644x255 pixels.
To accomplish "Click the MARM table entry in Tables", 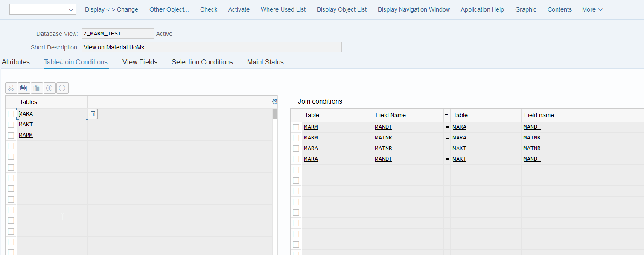I will click(x=26, y=135).
